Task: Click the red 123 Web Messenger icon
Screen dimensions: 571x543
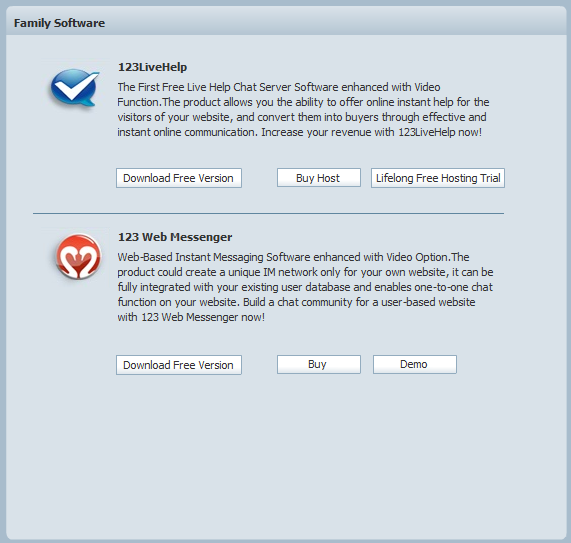Action: 78,256
